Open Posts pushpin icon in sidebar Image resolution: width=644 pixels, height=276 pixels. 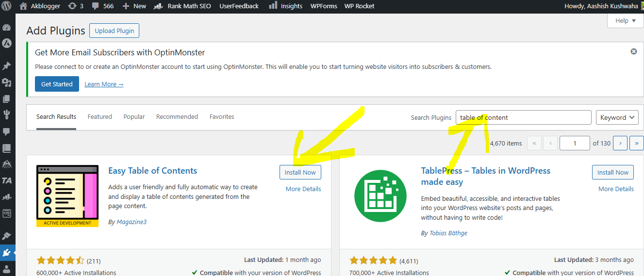[x=7, y=65]
